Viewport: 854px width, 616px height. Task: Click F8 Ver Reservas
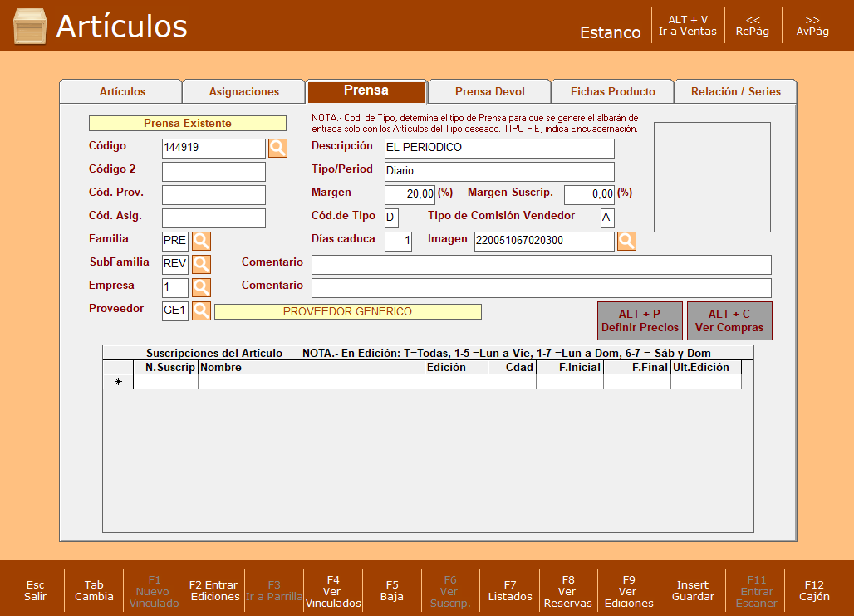(x=568, y=592)
